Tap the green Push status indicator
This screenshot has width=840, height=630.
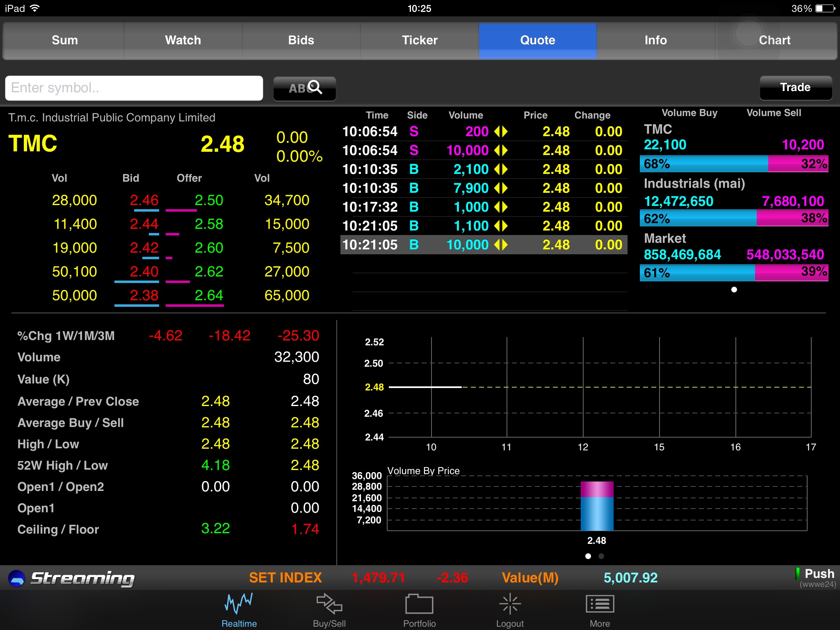click(797, 574)
